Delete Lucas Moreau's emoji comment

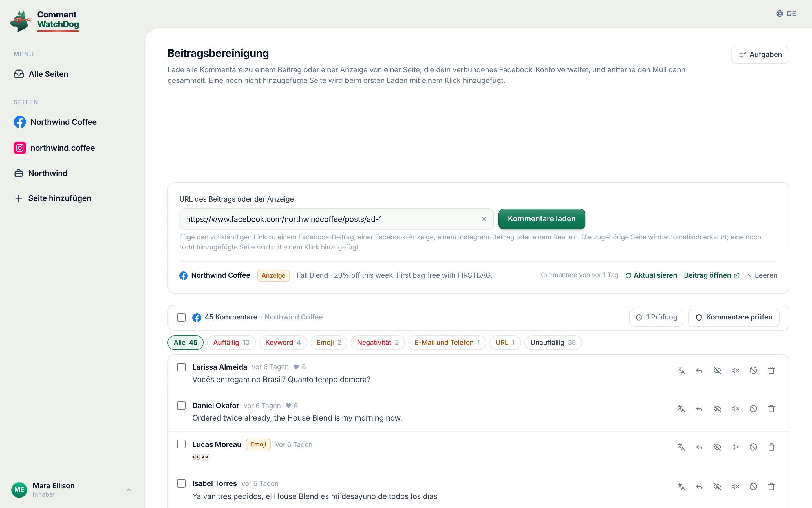click(x=771, y=447)
